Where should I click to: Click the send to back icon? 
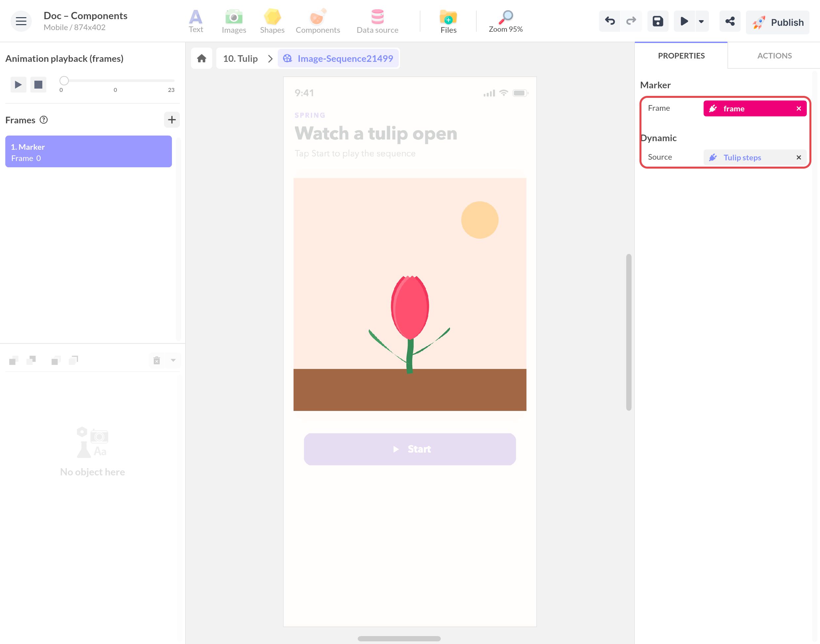(x=73, y=360)
